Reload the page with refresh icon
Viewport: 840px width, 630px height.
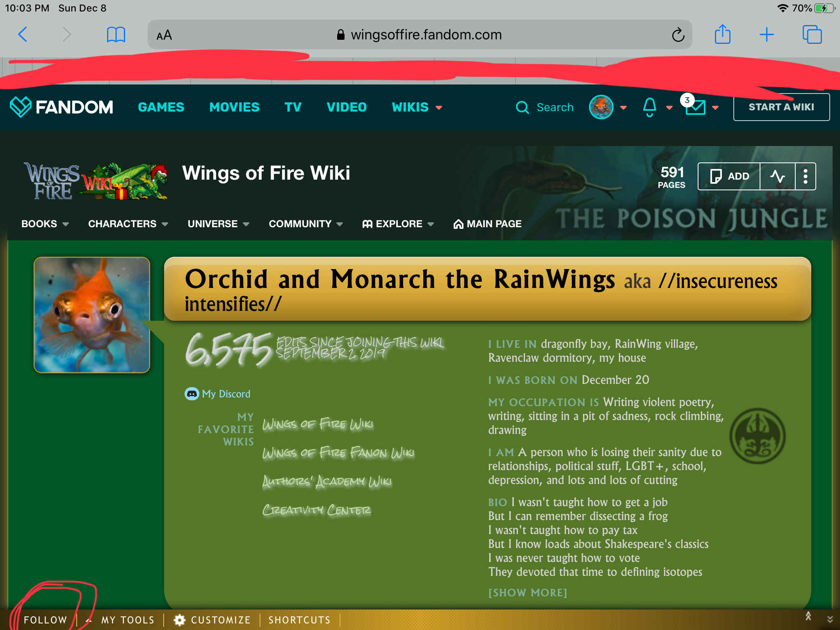(x=678, y=35)
